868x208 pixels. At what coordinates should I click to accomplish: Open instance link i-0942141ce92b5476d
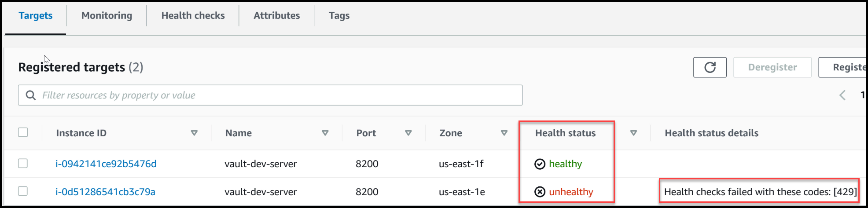tap(106, 164)
